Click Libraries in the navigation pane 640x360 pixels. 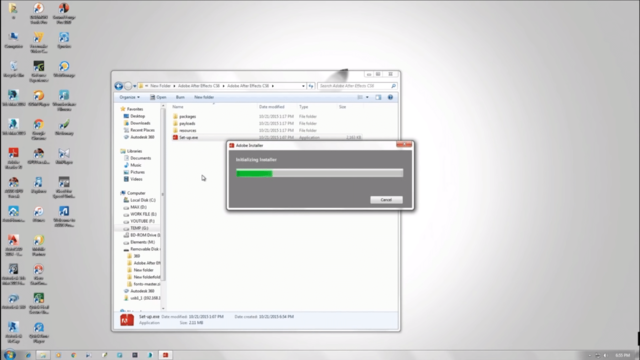[x=134, y=151]
